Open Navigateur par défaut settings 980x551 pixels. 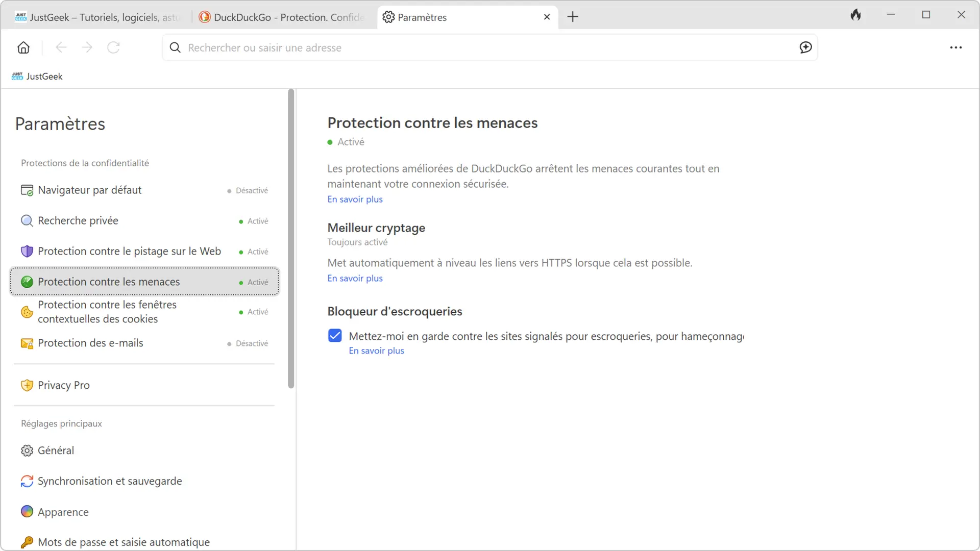click(144, 190)
